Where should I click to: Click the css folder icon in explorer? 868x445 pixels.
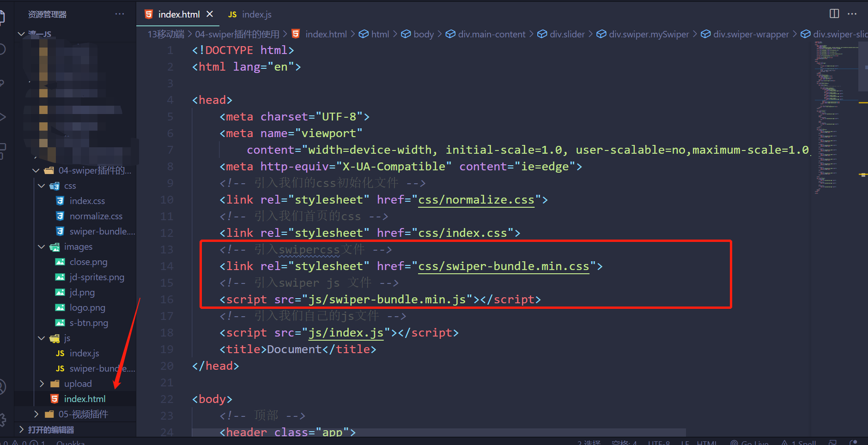coord(55,186)
